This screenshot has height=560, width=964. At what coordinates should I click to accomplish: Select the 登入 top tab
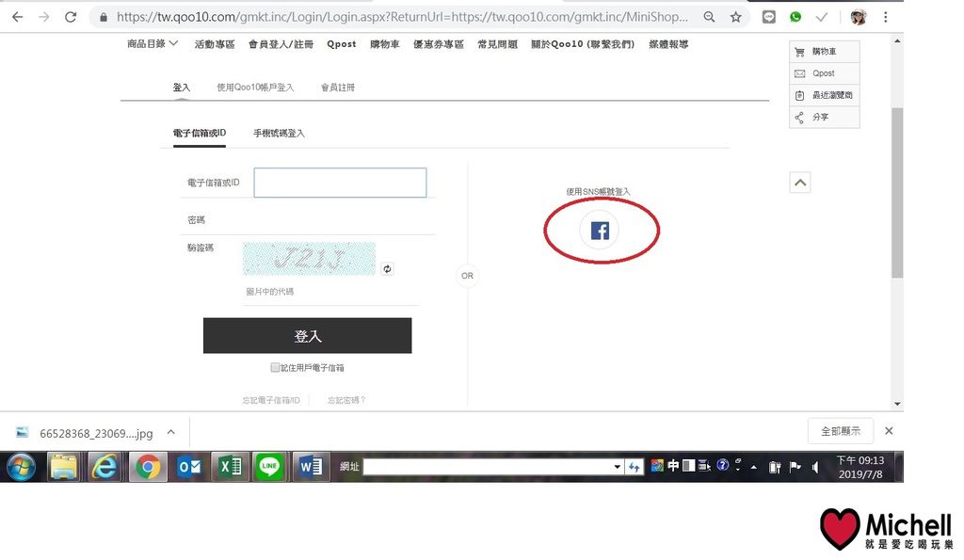pos(182,88)
